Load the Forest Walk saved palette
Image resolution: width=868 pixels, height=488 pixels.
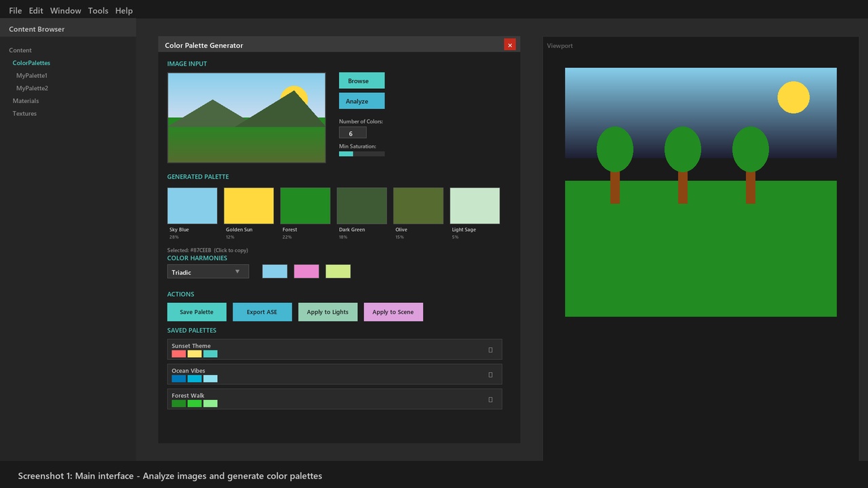click(335, 399)
